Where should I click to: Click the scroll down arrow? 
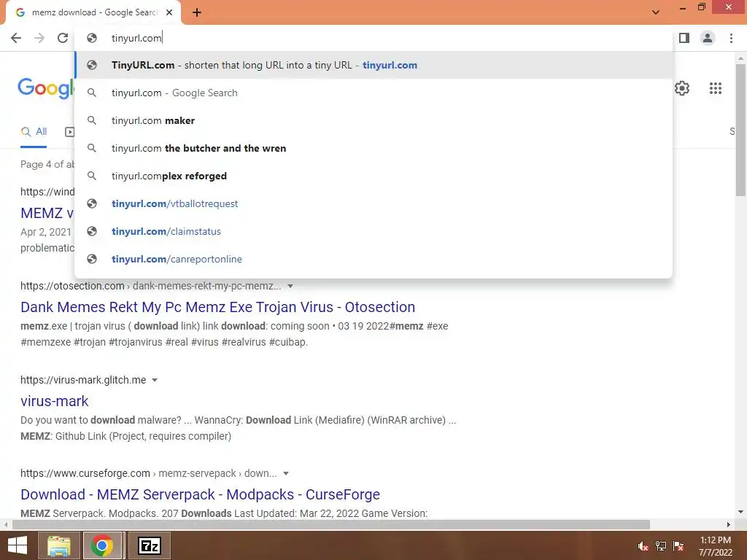[740, 513]
